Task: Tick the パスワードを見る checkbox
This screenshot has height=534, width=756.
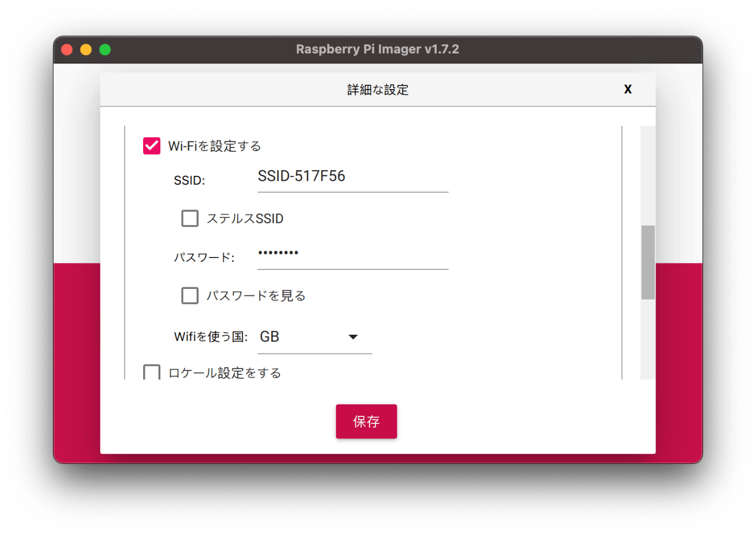Action: tap(190, 295)
